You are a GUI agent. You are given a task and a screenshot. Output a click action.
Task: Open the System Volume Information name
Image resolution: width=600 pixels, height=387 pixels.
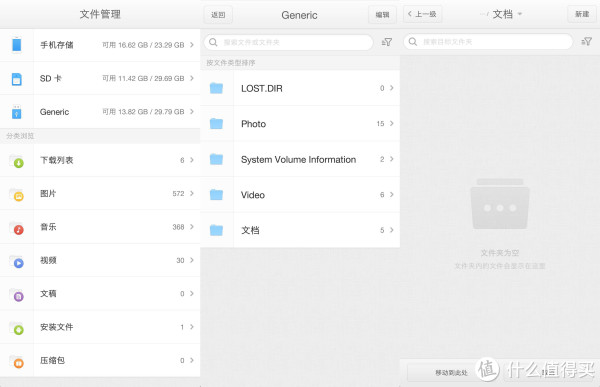click(x=298, y=160)
